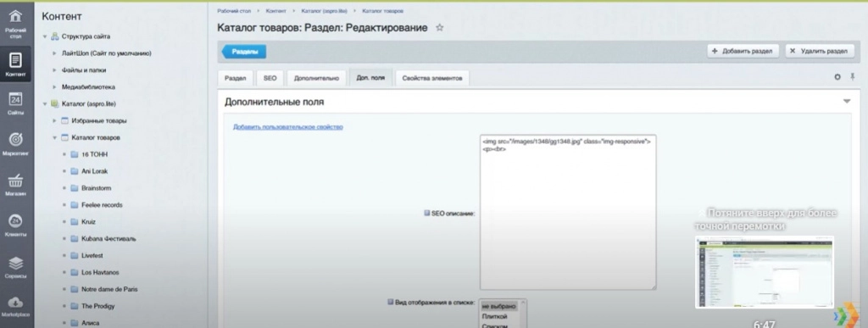Click the Каталог товаров list icon
Viewport: 868px width, 328px height.
[64, 137]
